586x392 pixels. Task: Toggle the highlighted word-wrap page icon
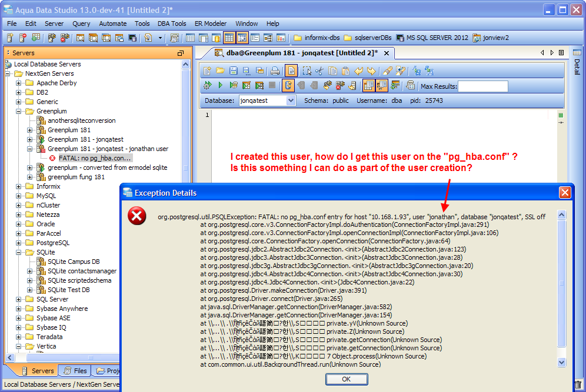291,71
